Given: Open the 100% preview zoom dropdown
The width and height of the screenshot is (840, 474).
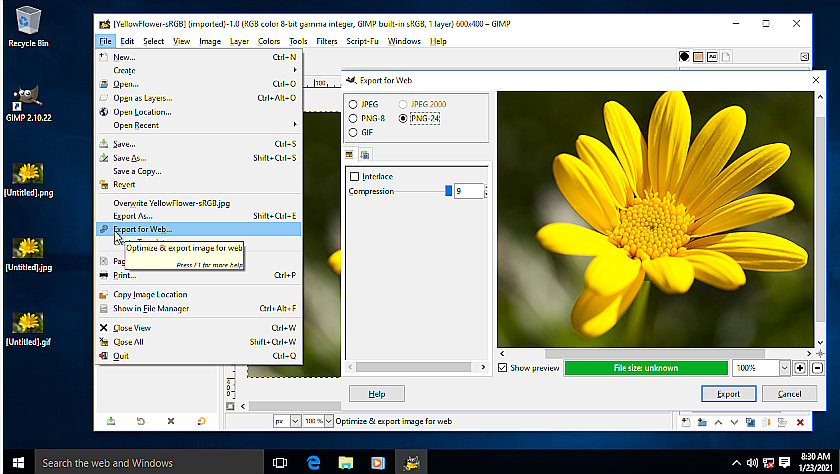Looking at the screenshot, I should 783,368.
